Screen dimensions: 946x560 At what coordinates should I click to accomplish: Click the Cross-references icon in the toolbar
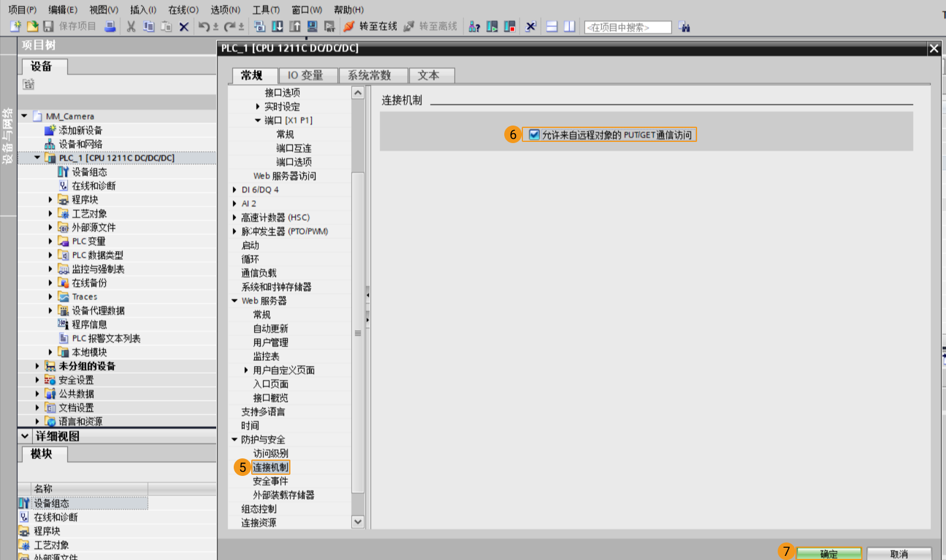click(x=531, y=26)
